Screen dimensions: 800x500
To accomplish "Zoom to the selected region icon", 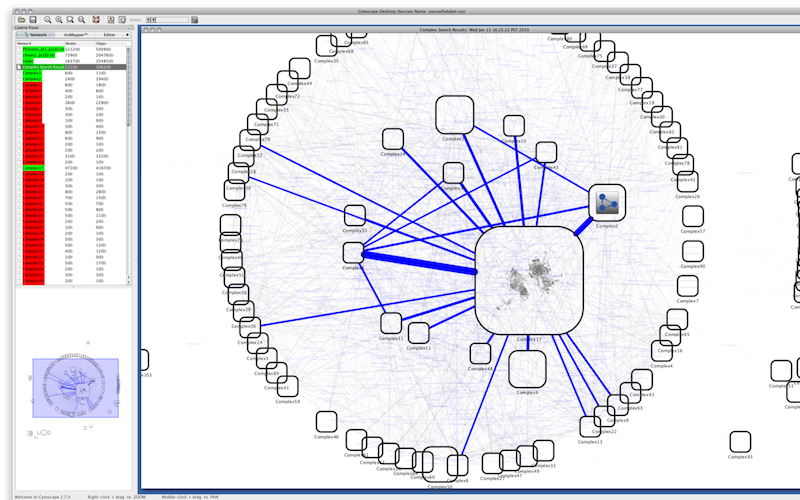I will [x=70, y=19].
